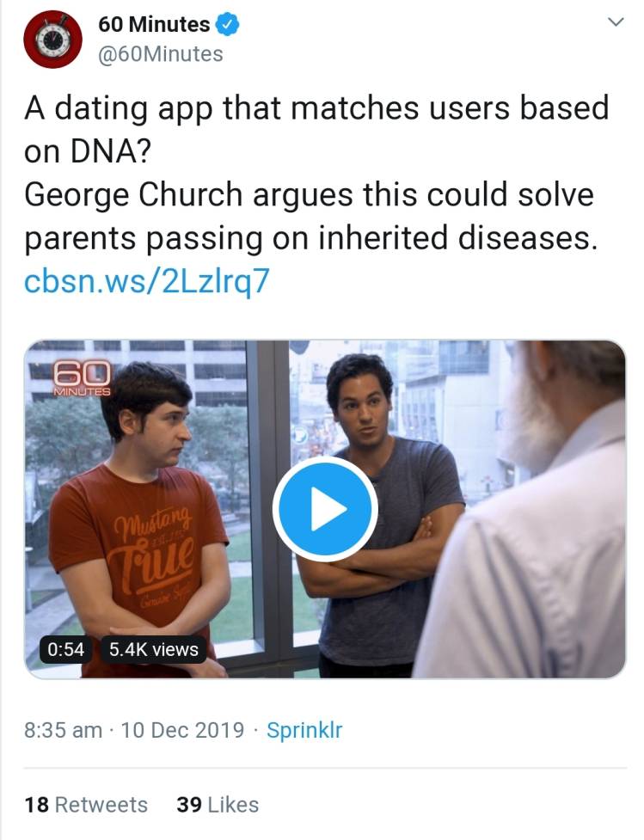The width and height of the screenshot is (644, 840).
Task: View the 39 Likes list
Action: pos(217,805)
